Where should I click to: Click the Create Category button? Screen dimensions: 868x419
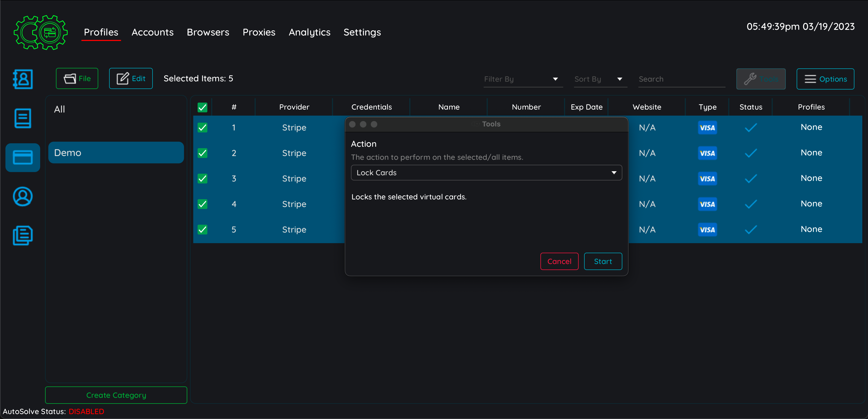coord(116,395)
